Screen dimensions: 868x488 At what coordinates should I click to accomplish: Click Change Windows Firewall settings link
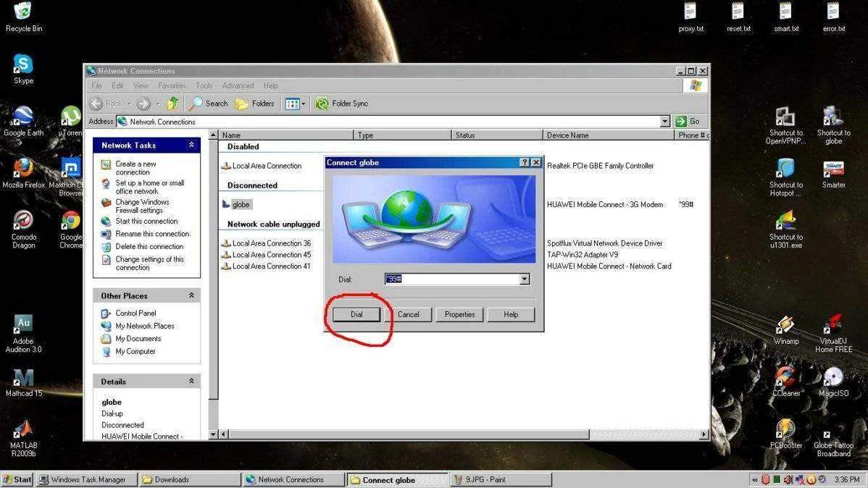tap(142, 206)
